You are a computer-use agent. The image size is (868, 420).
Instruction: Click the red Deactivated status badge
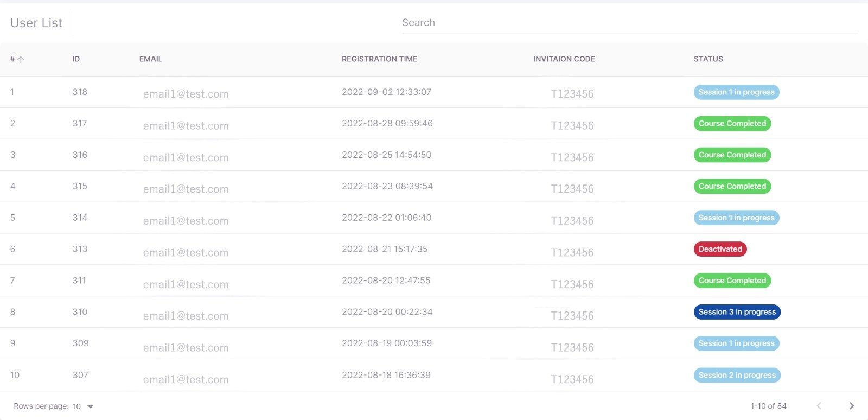tap(720, 250)
